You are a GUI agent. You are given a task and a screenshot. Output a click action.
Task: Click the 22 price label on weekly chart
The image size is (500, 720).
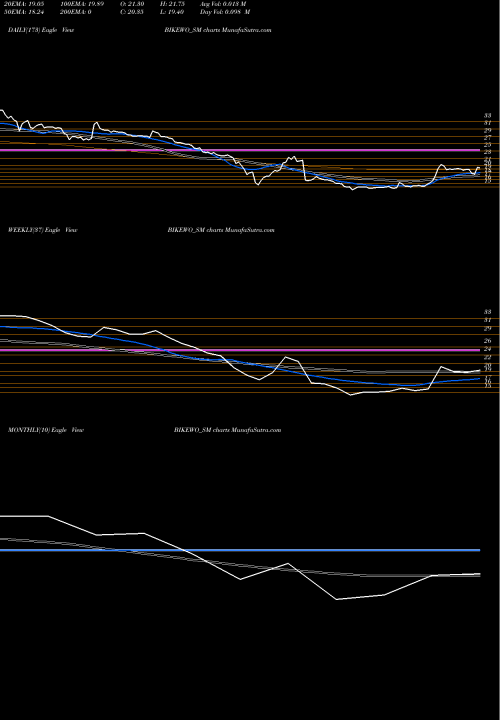point(488,357)
